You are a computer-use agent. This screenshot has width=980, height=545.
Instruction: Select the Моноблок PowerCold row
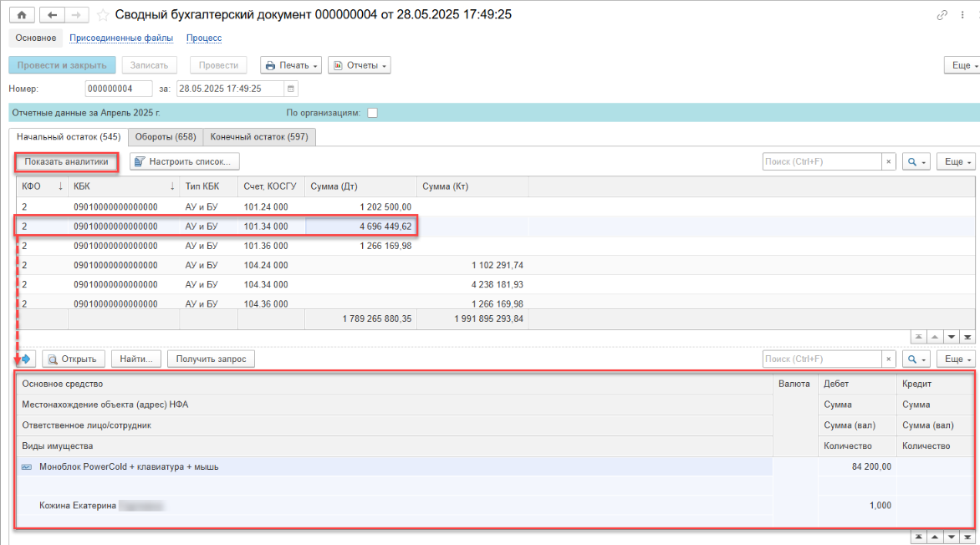tap(129, 466)
